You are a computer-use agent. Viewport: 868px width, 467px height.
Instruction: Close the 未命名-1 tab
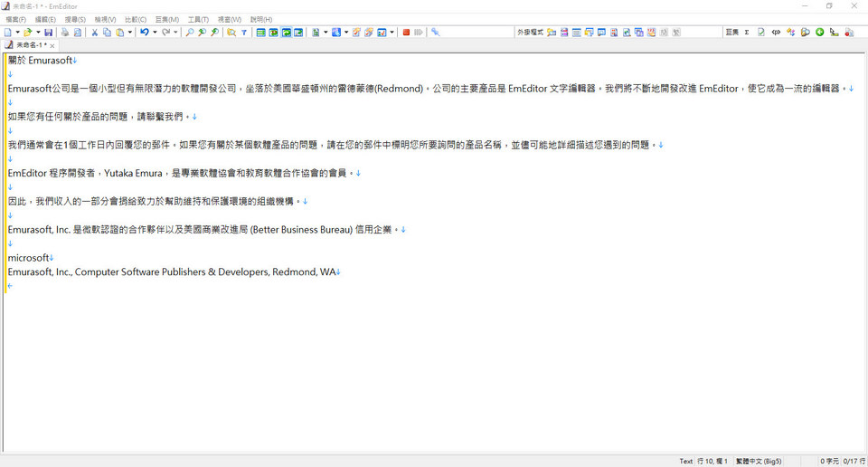click(52, 45)
